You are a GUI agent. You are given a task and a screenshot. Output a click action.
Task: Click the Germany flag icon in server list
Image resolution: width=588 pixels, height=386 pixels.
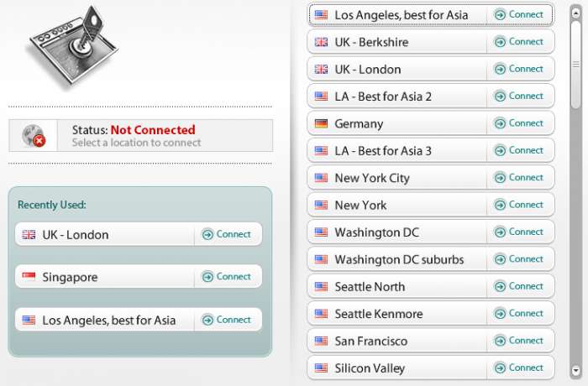[321, 123]
